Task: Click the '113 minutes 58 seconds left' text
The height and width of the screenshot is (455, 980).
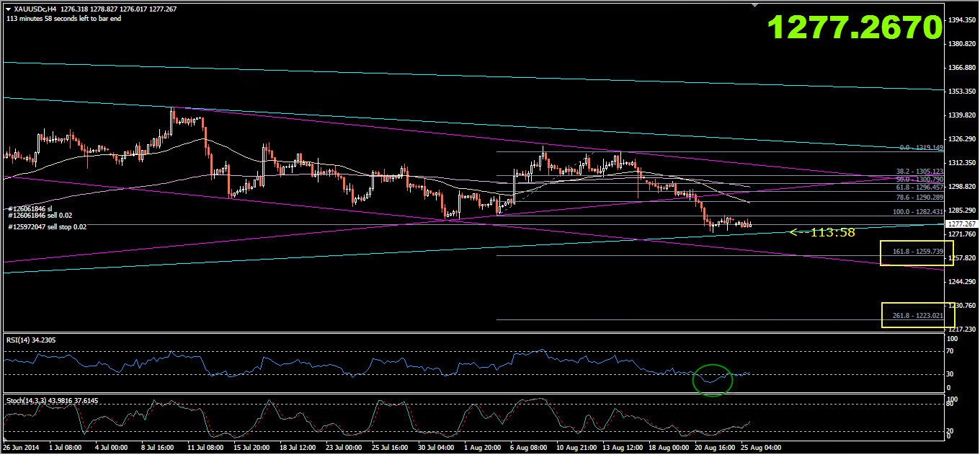Action: pos(63,18)
